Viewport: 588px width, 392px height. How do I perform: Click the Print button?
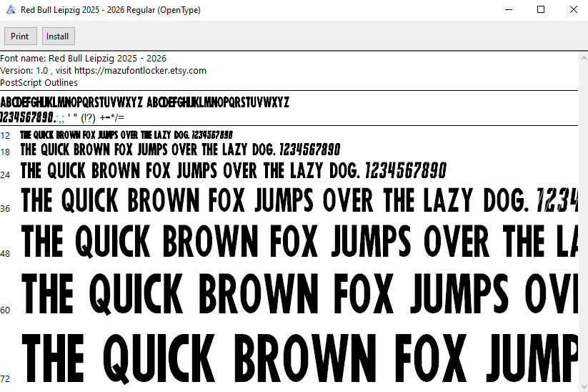(20, 36)
